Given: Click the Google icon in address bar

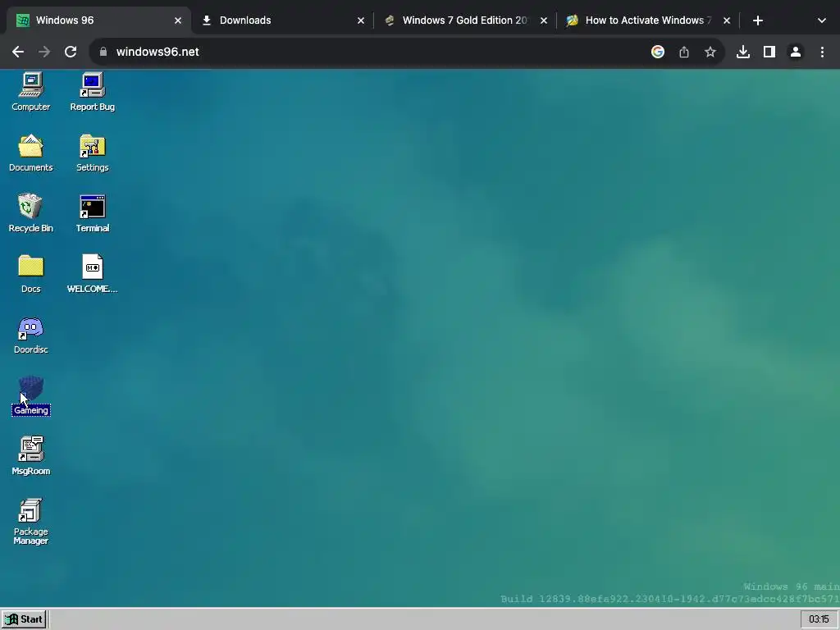Looking at the screenshot, I should pyautogui.click(x=658, y=52).
